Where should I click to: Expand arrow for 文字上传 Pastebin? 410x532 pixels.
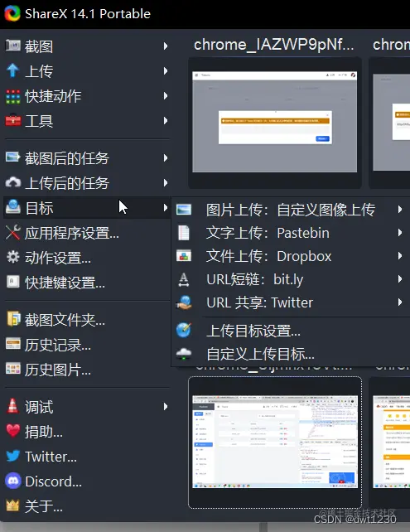[x=400, y=233]
